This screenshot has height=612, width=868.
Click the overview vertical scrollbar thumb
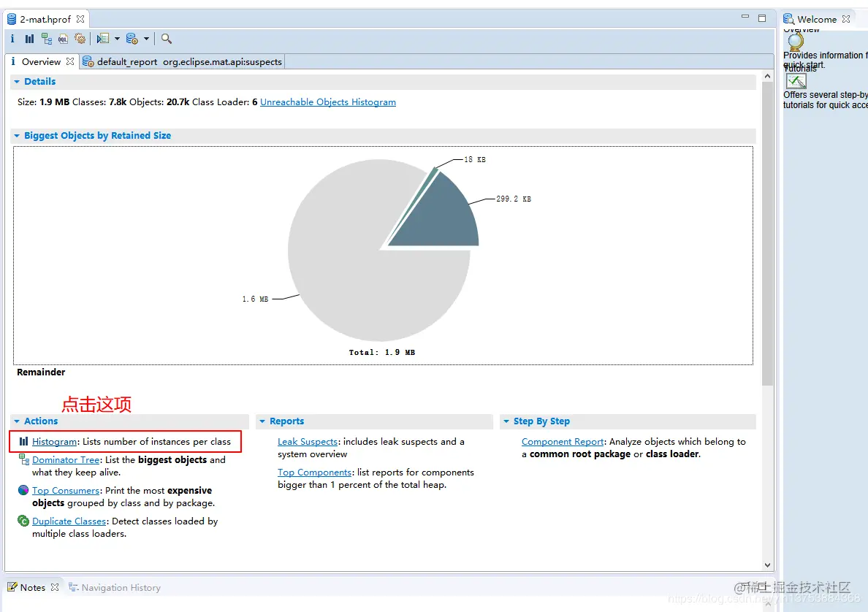pos(767,234)
